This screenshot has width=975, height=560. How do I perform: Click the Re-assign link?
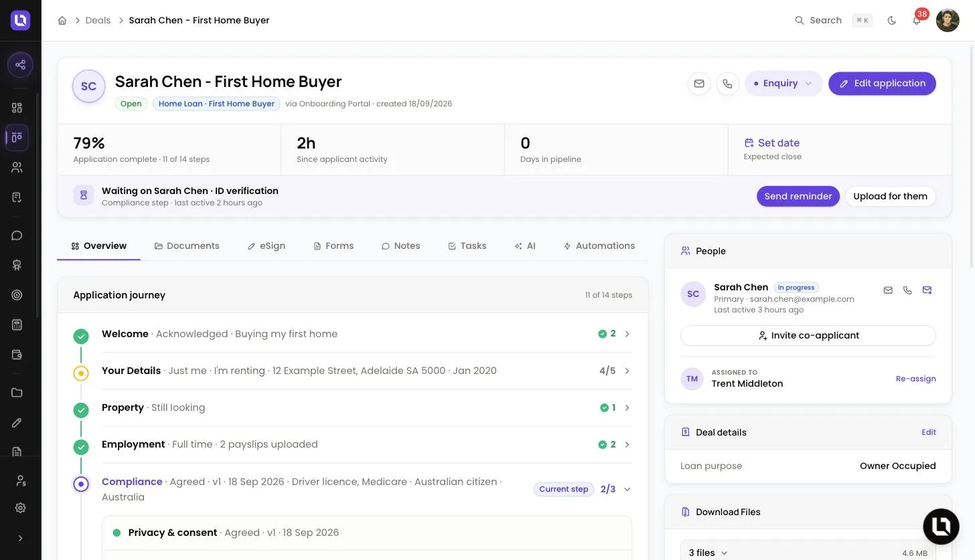pyautogui.click(x=915, y=379)
